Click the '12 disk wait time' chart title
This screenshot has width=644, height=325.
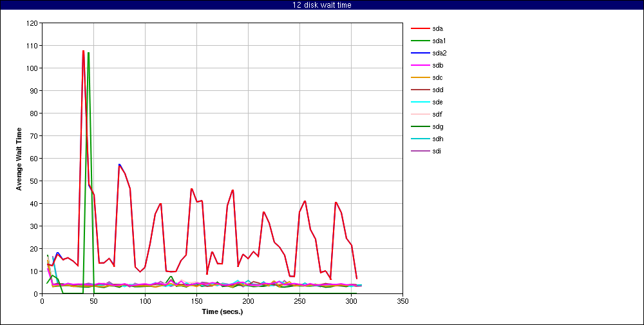[322, 5]
